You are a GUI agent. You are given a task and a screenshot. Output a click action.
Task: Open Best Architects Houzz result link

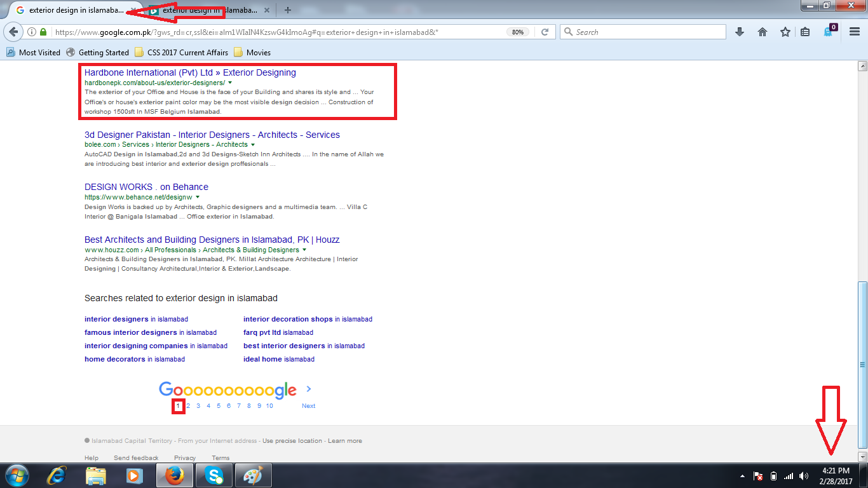(212, 240)
